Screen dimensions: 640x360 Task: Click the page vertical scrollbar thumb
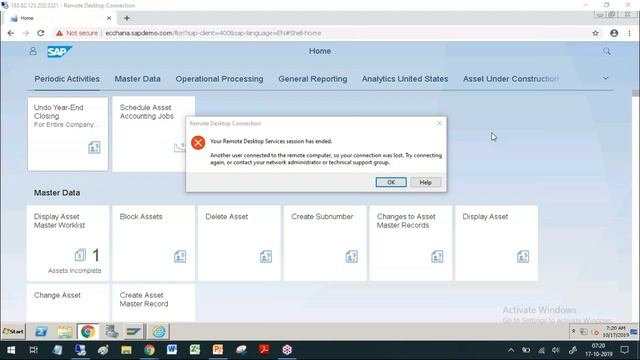[x=635, y=93]
